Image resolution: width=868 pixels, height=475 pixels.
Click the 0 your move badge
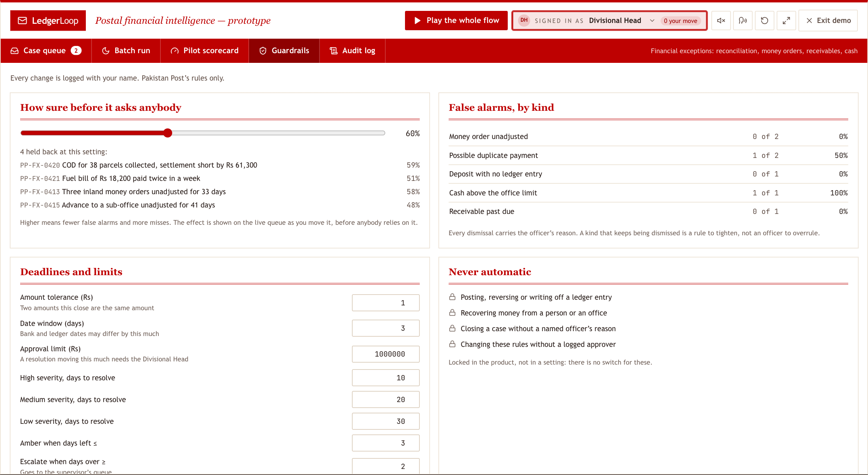pos(681,21)
